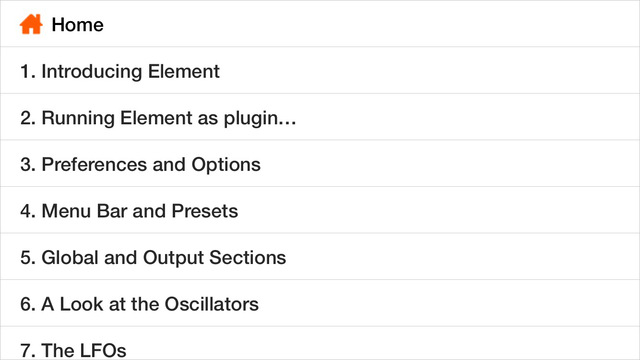The image size is (640, 360).
Task: Go to Menu Bar and Presets
Action: coord(320,210)
